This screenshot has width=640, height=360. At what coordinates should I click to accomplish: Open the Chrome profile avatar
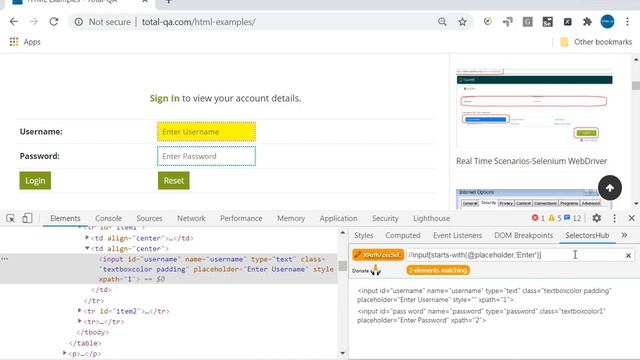pyautogui.click(x=607, y=22)
